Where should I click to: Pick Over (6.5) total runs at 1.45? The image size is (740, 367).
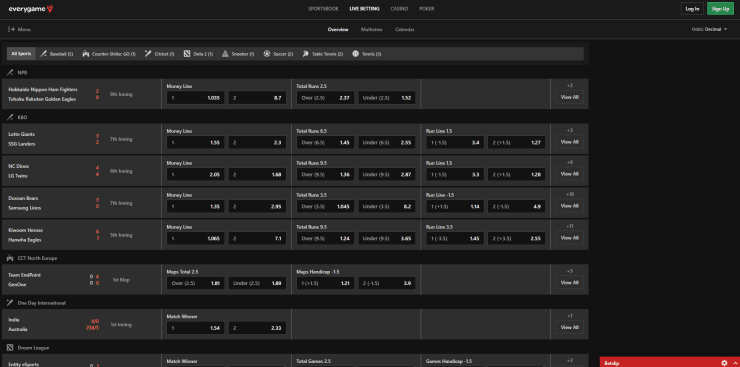pos(325,142)
